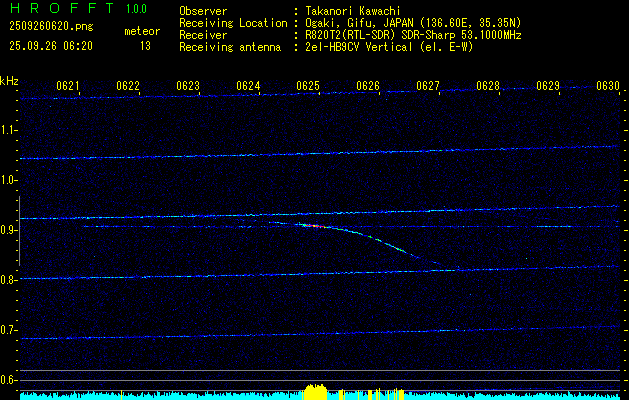This screenshot has width=629, height=400.
Task: Click the 1.1 kHz frequency label
Action: pyautogui.click(x=10, y=130)
